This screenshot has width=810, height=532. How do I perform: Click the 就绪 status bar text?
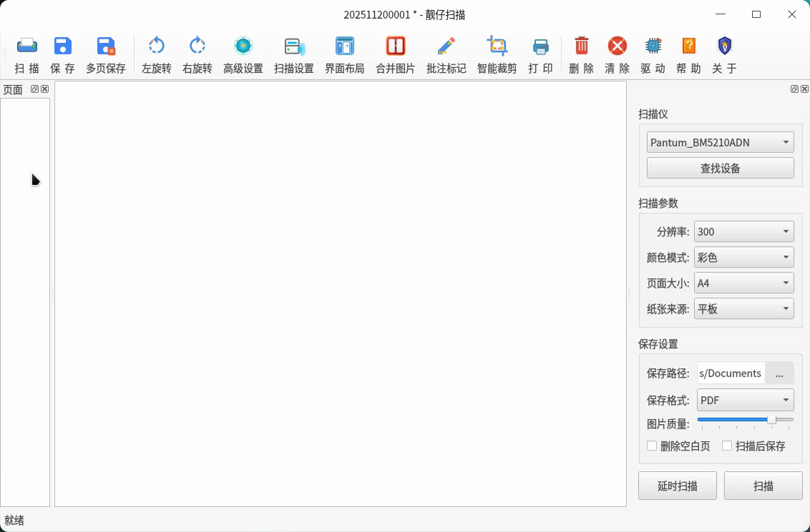click(14, 520)
